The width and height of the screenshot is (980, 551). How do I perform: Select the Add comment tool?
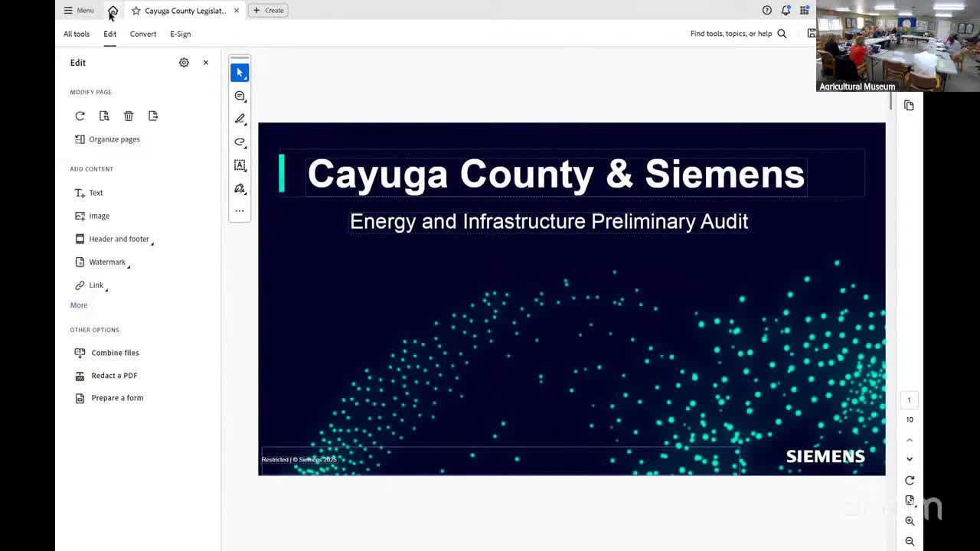coord(240,96)
